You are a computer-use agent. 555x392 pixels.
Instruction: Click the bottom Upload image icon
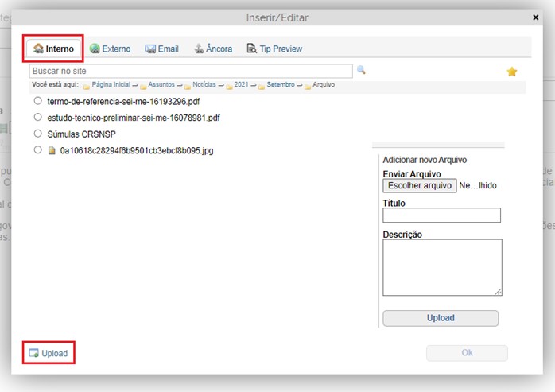click(33, 353)
